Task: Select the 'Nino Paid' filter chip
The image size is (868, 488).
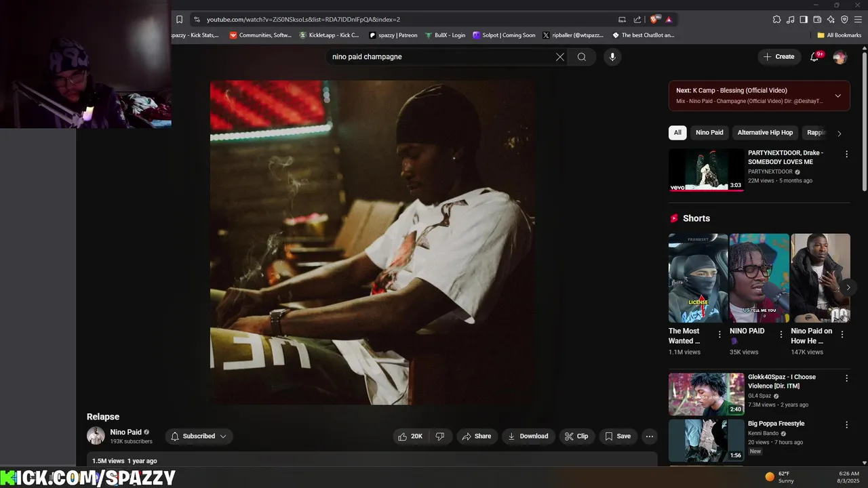Action: [709, 133]
